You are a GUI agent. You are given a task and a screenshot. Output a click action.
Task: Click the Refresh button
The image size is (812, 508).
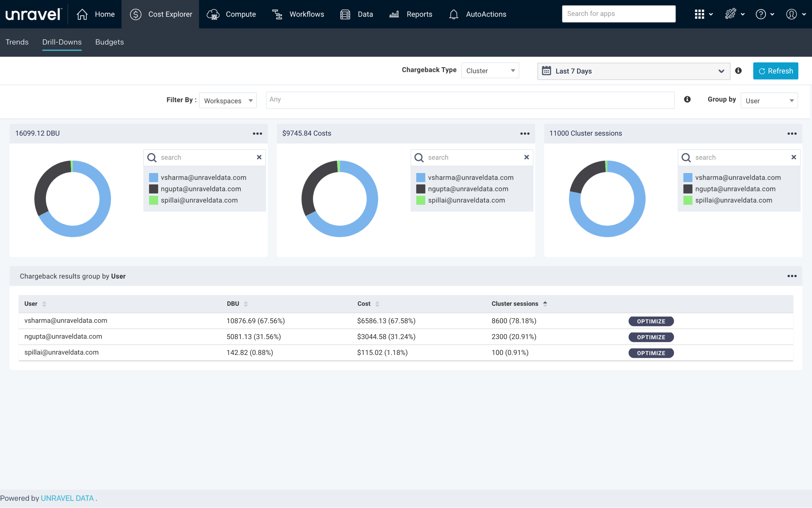tap(775, 71)
